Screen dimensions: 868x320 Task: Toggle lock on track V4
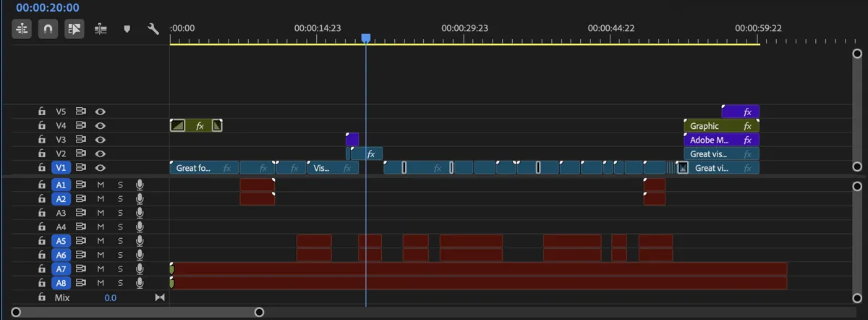(42, 125)
